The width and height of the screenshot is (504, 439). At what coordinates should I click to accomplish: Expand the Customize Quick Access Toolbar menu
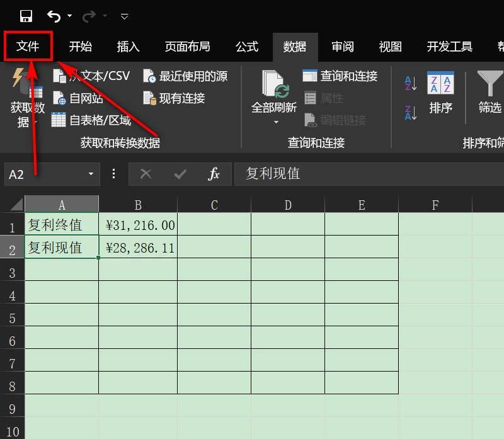[124, 16]
